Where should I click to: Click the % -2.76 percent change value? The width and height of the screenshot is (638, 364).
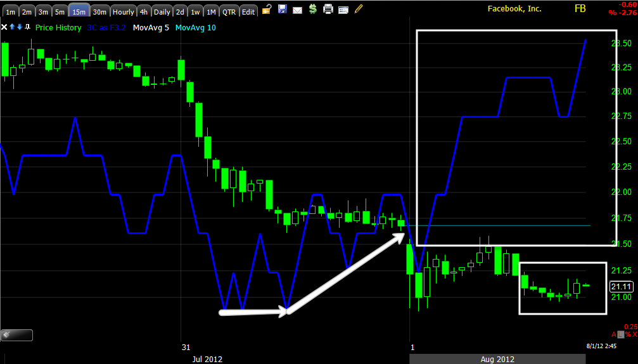click(x=623, y=13)
